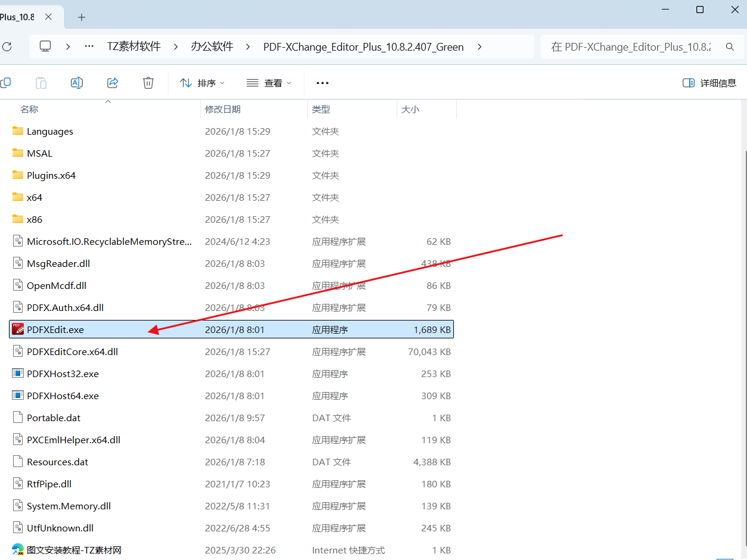Click the MSAL folder icon
Viewport: 747px width, 560px height.
(x=18, y=153)
